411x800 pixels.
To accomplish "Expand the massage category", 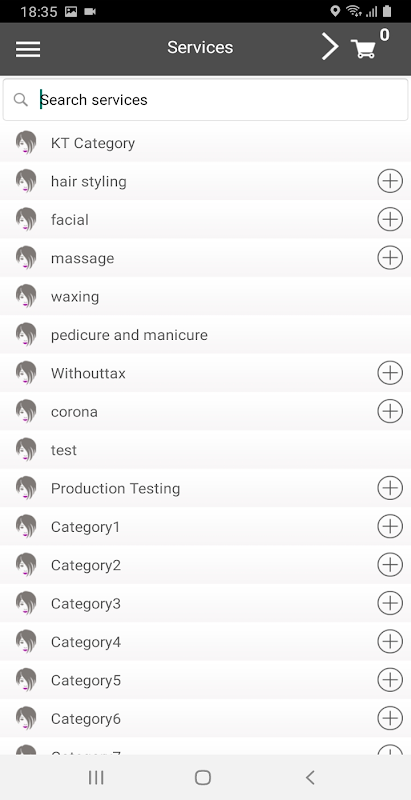I will point(390,258).
